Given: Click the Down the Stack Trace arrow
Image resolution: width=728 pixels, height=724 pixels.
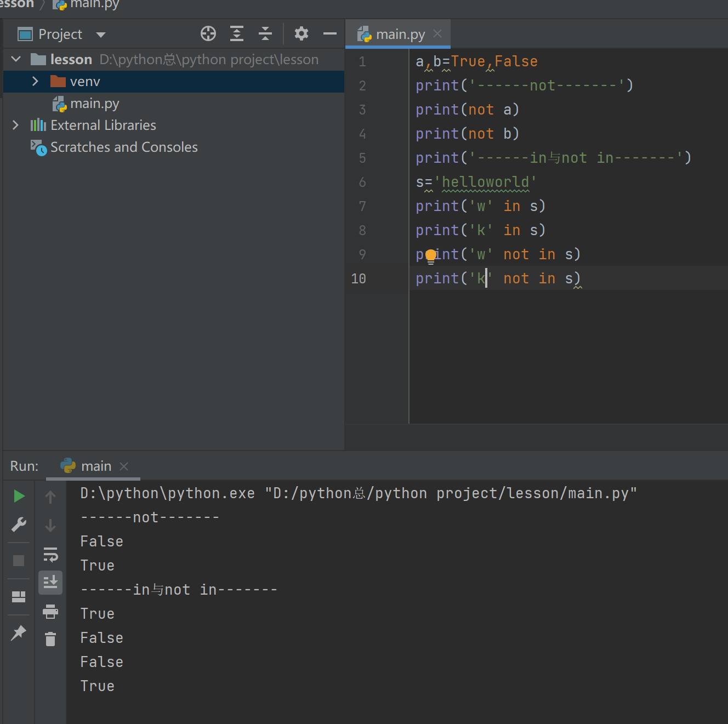Looking at the screenshot, I should (x=50, y=526).
